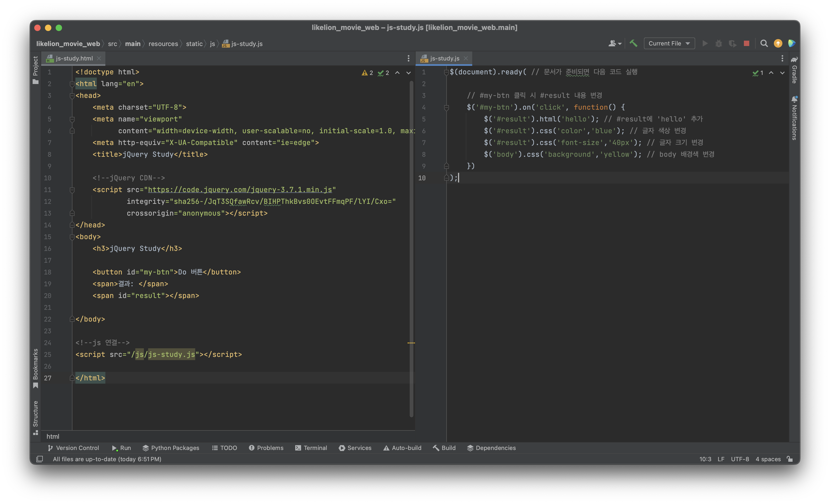The height and width of the screenshot is (504, 830).
Task: Open Search Everywhere magnifier icon
Action: [764, 43]
